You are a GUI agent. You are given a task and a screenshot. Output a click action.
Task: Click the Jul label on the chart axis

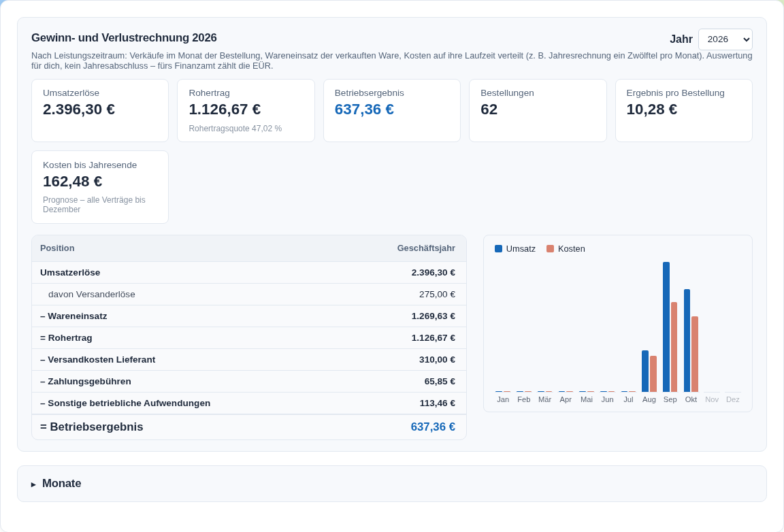(x=628, y=399)
